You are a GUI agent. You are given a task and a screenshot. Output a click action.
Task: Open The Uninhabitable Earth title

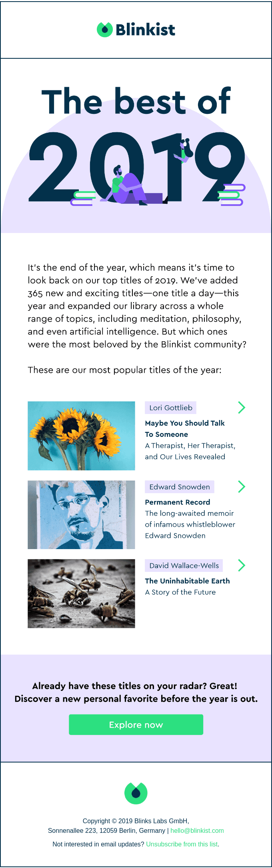[x=187, y=581]
